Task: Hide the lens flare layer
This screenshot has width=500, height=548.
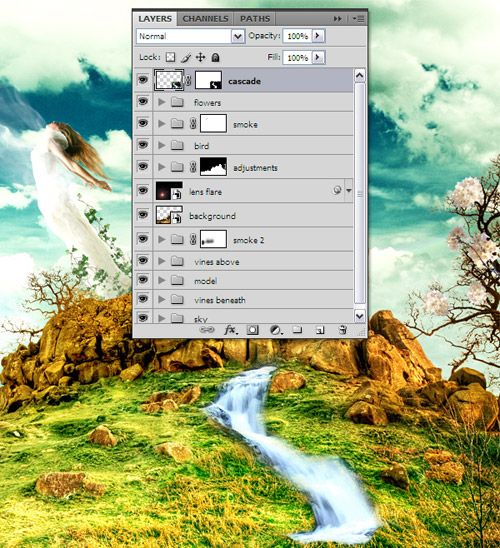Action: tap(143, 191)
